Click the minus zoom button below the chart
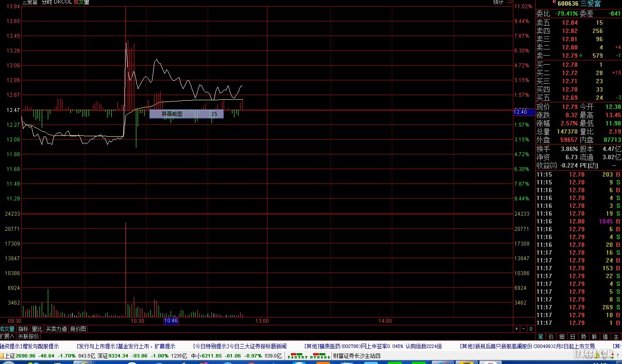 pyautogui.click(x=523, y=329)
